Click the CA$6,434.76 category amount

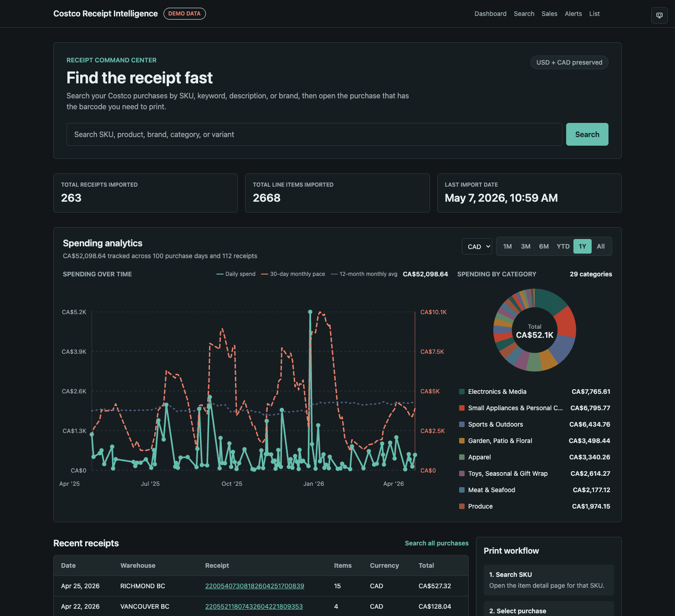(590, 424)
